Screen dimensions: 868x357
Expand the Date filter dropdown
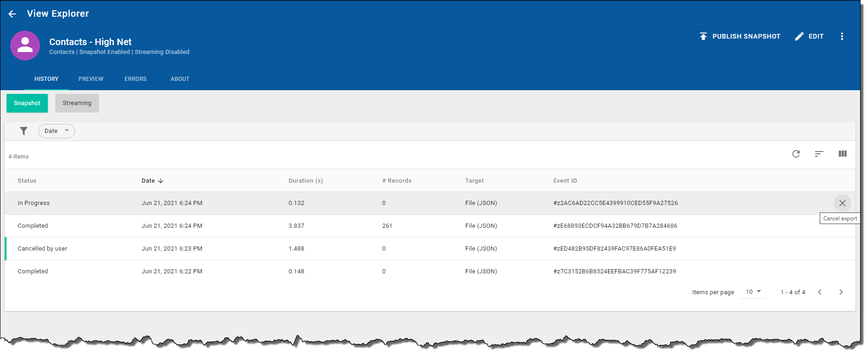(56, 131)
